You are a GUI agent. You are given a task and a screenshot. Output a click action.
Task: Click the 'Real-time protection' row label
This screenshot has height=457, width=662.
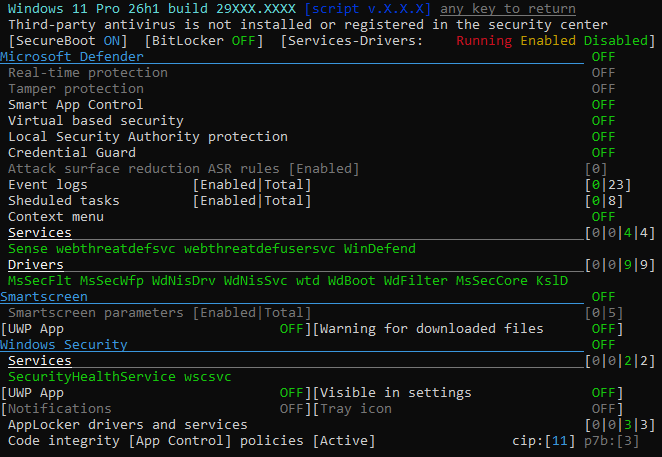click(x=88, y=73)
